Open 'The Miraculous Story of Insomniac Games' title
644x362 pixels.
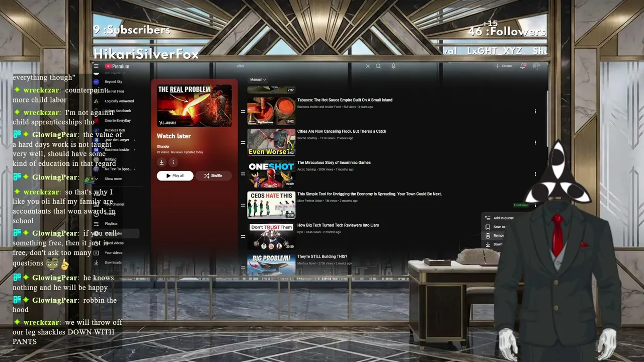click(334, 162)
